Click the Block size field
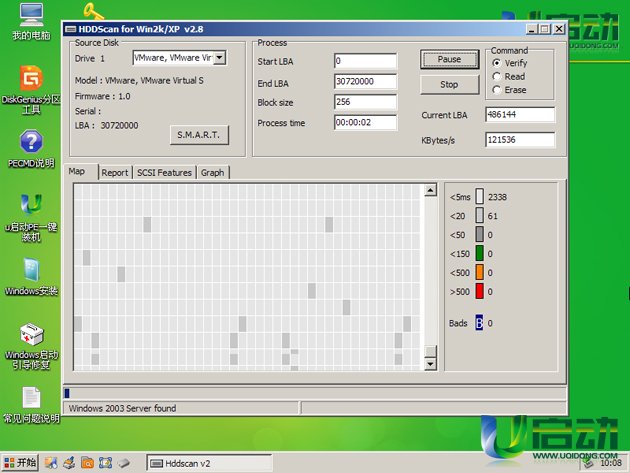 tap(365, 102)
